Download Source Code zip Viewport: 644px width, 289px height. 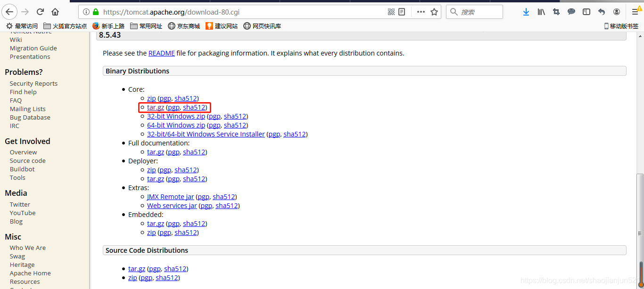[132, 278]
